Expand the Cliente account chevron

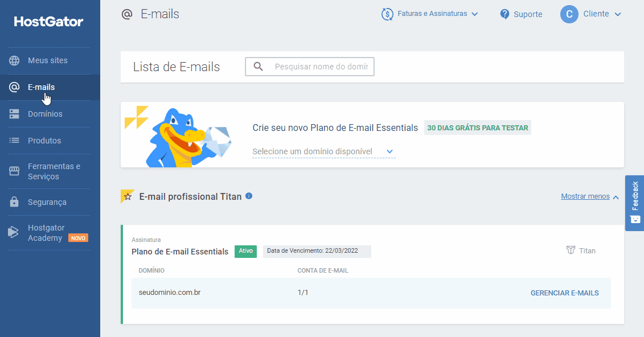coord(618,14)
